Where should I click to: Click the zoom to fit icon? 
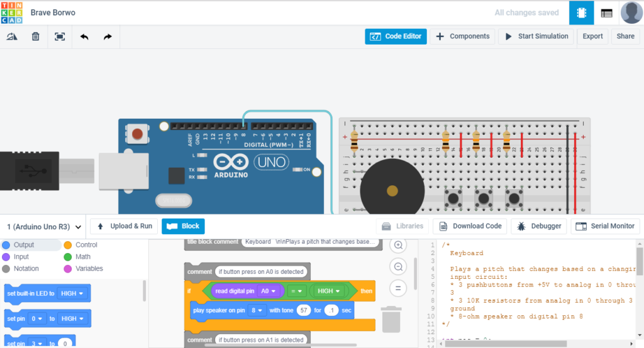click(60, 36)
